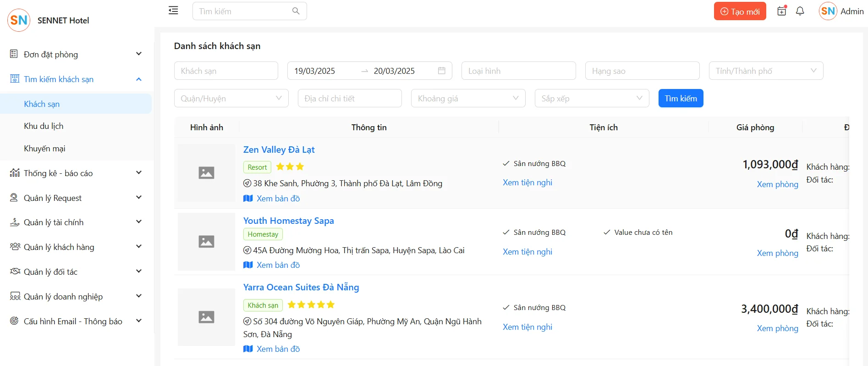Click the Admin avatar icon
This screenshot has width=868, height=366.
[828, 11]
